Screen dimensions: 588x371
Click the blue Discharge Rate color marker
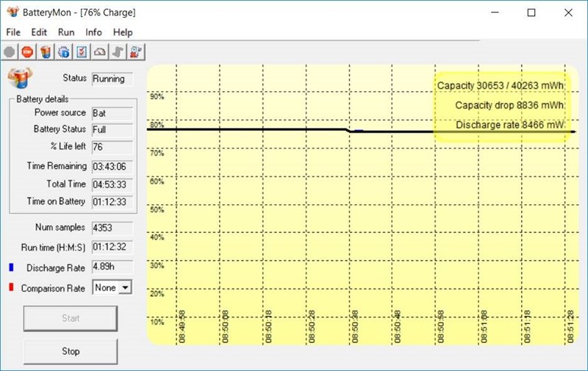(10, 267)
